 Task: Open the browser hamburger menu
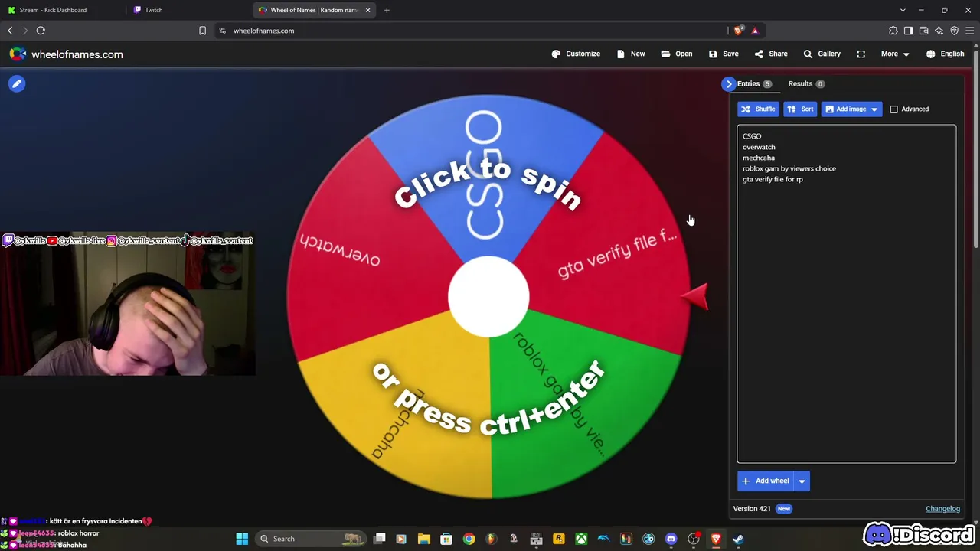pos(969,31)
